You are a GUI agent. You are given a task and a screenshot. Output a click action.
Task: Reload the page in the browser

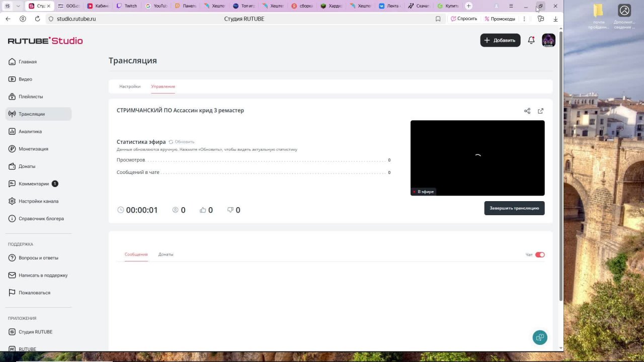point(37,19)
